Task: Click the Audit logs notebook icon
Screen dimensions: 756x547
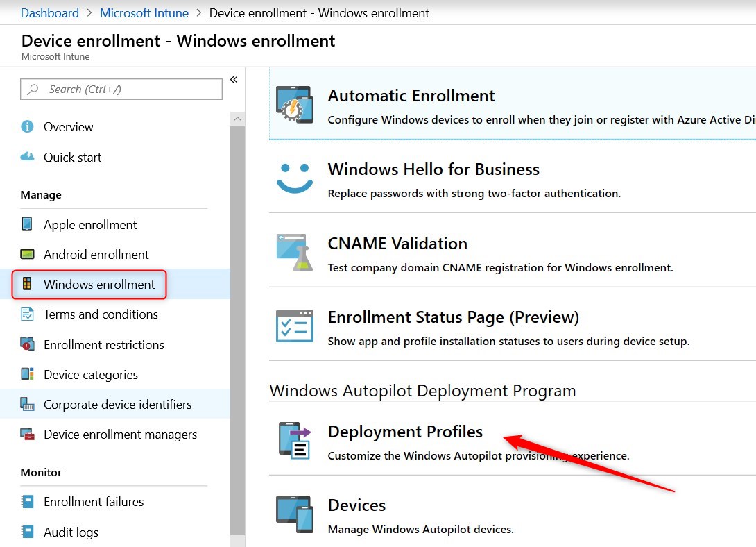Action: point(28,532)
